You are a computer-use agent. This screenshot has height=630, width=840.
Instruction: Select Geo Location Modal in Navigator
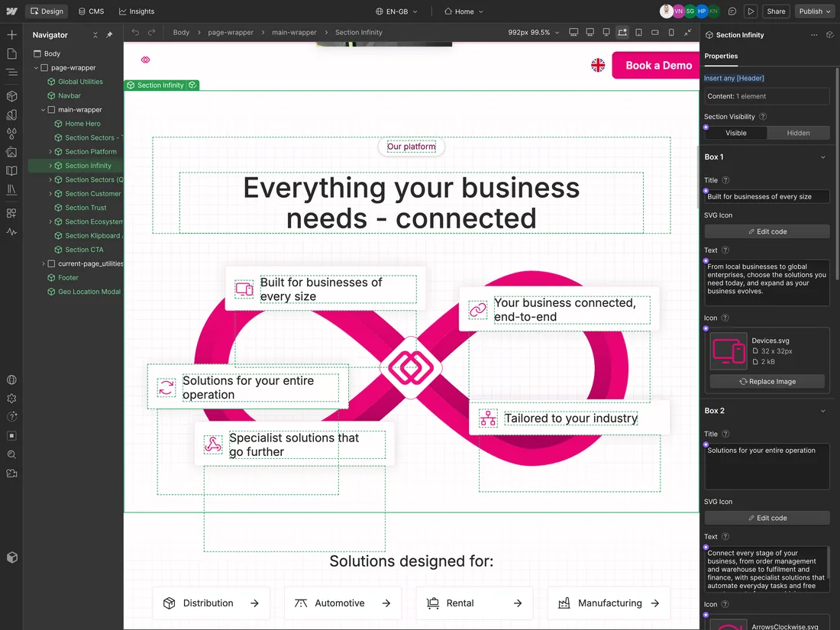tap(89, 292)
